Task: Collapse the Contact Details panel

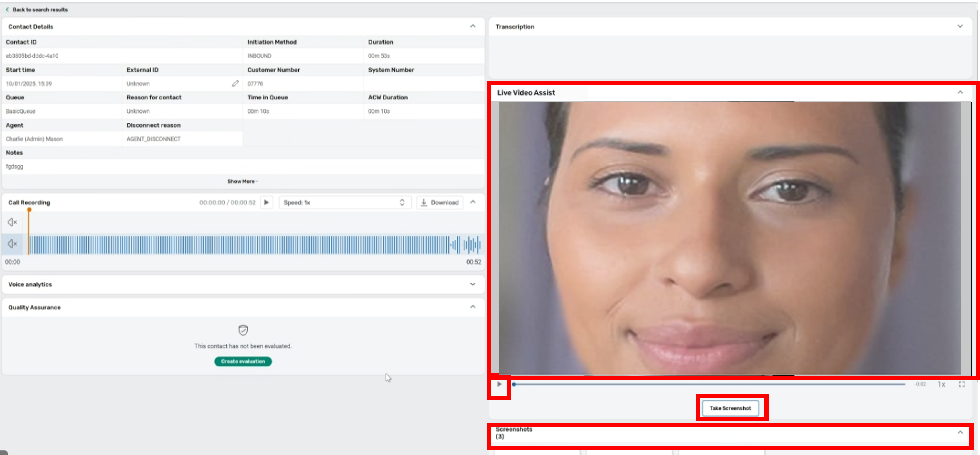Action: coord(473,26)
